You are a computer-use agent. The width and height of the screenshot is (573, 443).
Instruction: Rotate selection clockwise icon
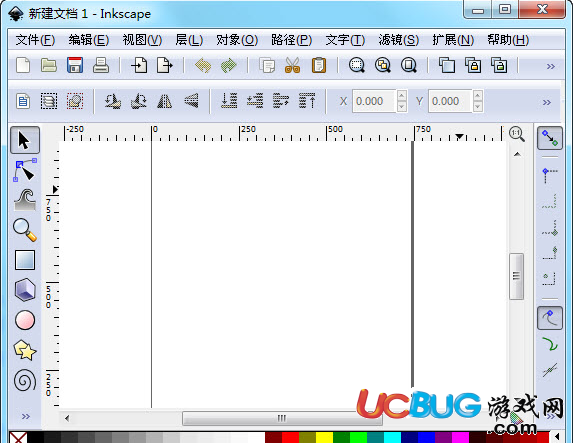coord(138,101)
